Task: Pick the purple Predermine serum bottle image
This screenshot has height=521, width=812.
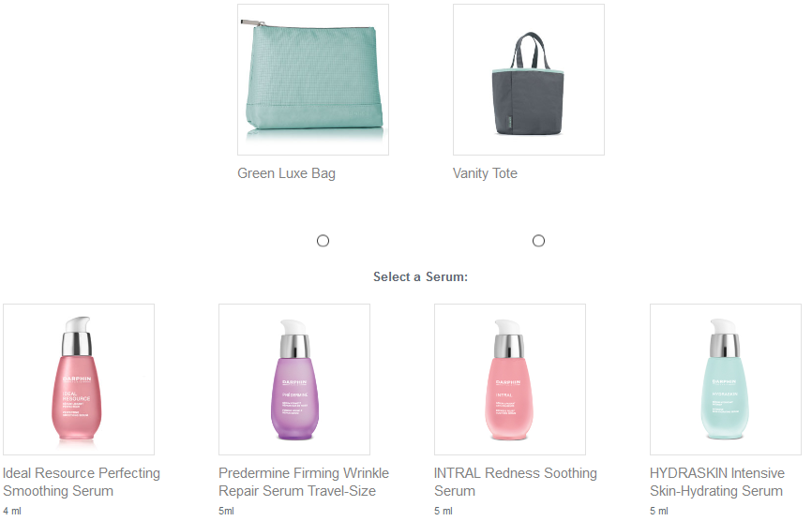Action: tap(294, 380)
